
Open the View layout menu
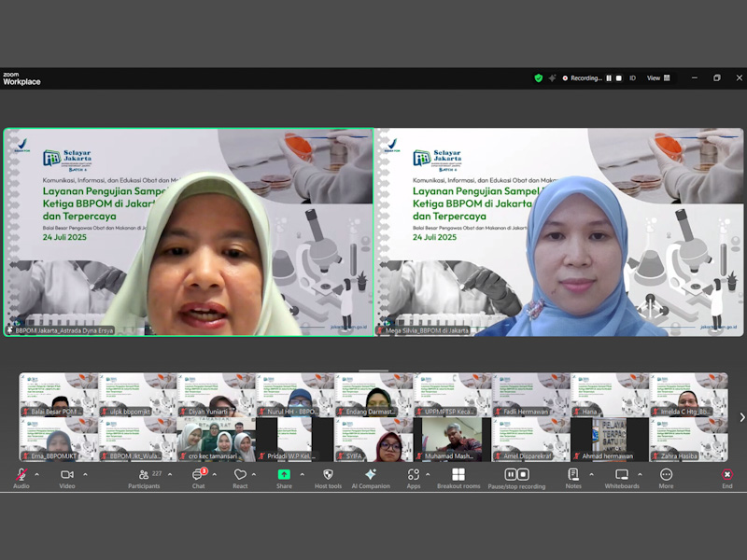click(x=658, y=78)
